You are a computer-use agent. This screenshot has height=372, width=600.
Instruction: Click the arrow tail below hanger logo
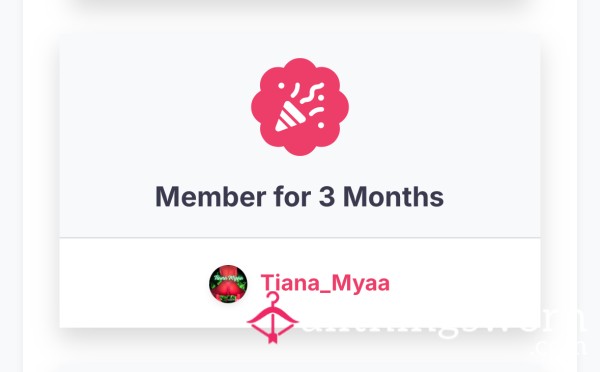pyautogui.click(x=272, y=338)
